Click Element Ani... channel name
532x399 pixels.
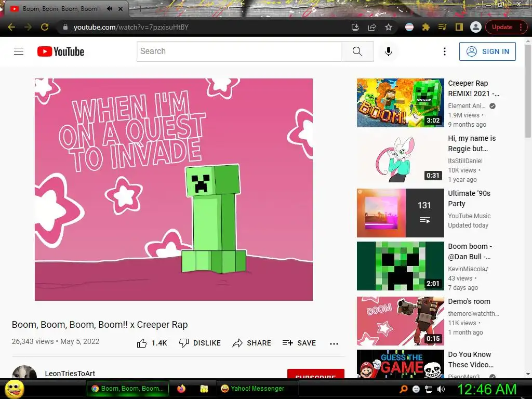point(467,106)
